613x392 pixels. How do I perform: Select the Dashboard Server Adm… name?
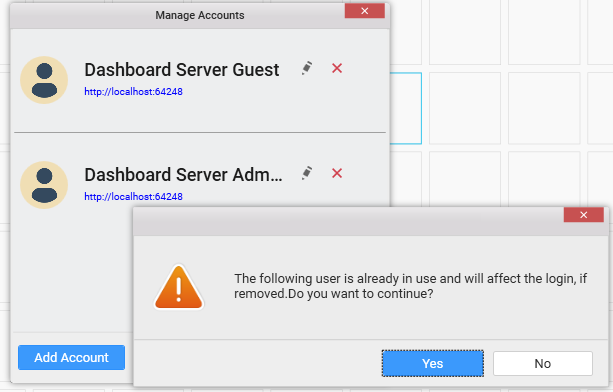click(x=183, y=175)
